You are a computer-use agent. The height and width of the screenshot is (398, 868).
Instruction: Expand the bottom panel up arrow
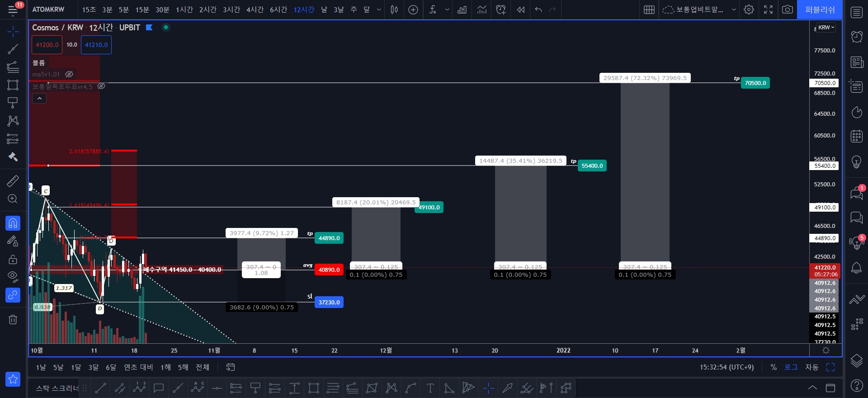coord(812,388)
